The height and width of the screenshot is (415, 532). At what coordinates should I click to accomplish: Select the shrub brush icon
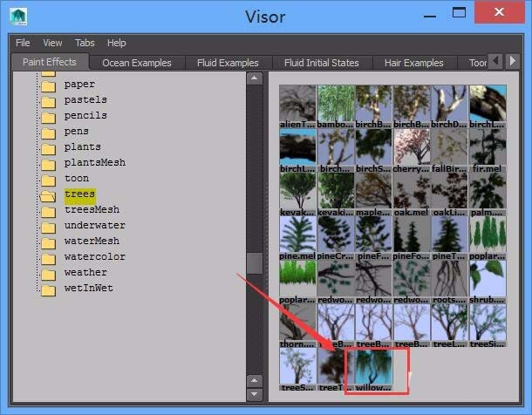pos(488,279)
